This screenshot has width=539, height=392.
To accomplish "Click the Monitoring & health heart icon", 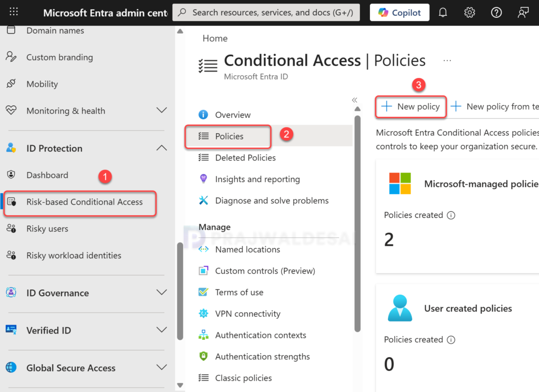I will coord(11,110).
